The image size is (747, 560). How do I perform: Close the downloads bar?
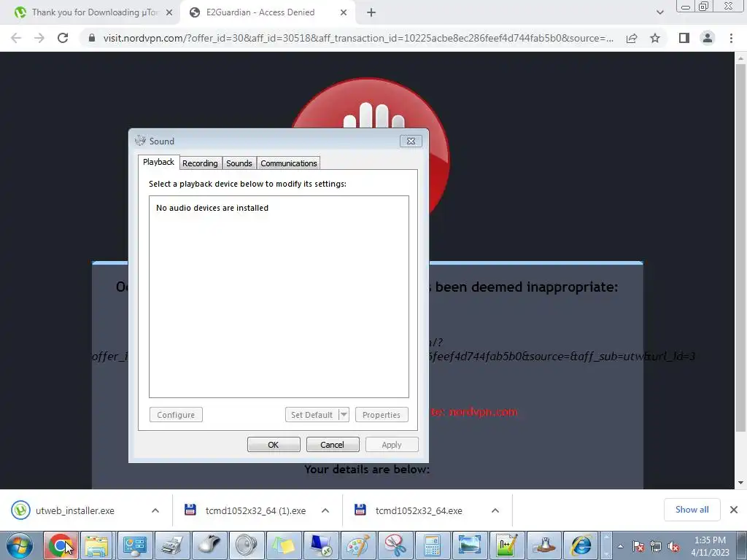click(734, 510)
